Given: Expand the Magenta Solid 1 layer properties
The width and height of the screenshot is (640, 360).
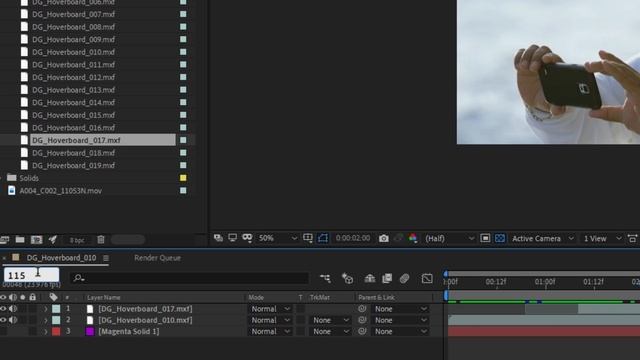Looking at the screenshot, I should tap(46, 331).
